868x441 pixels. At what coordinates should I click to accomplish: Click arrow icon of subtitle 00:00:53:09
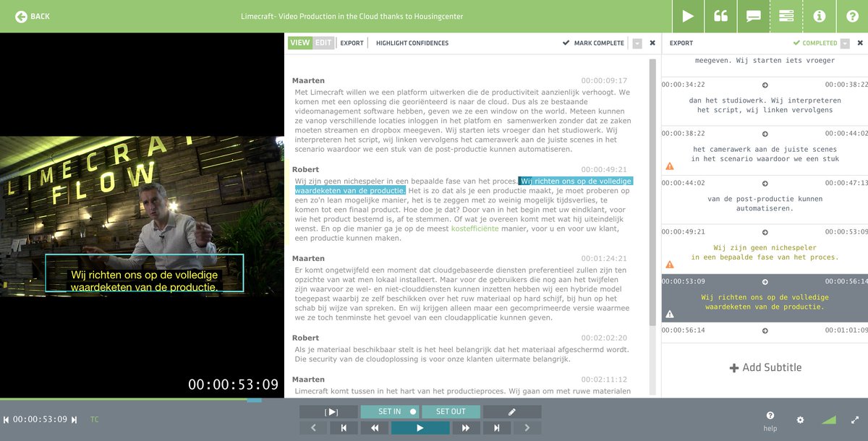(x=765, y=281)
